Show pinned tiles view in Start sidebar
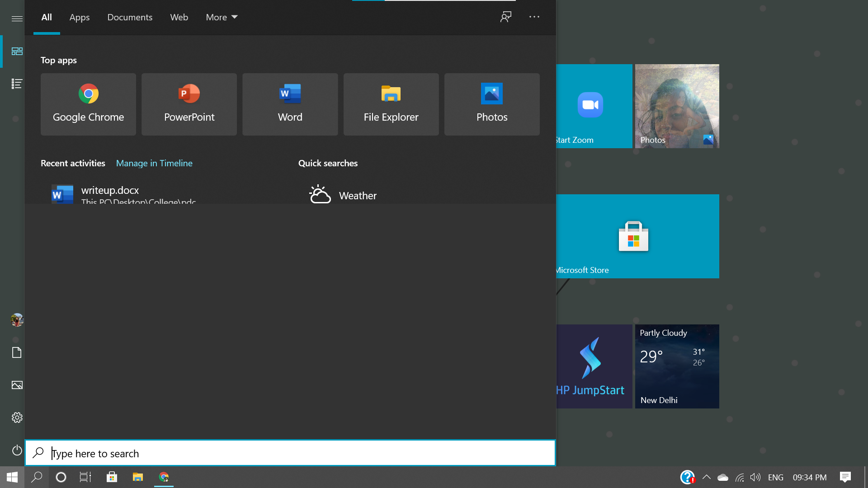The image size is (868, 488). [x=17, y=51]
